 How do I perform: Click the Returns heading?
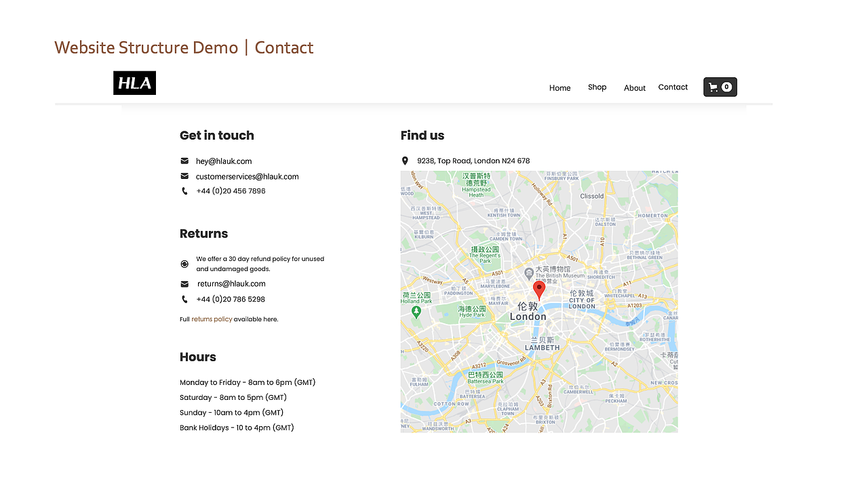[203, 234]
